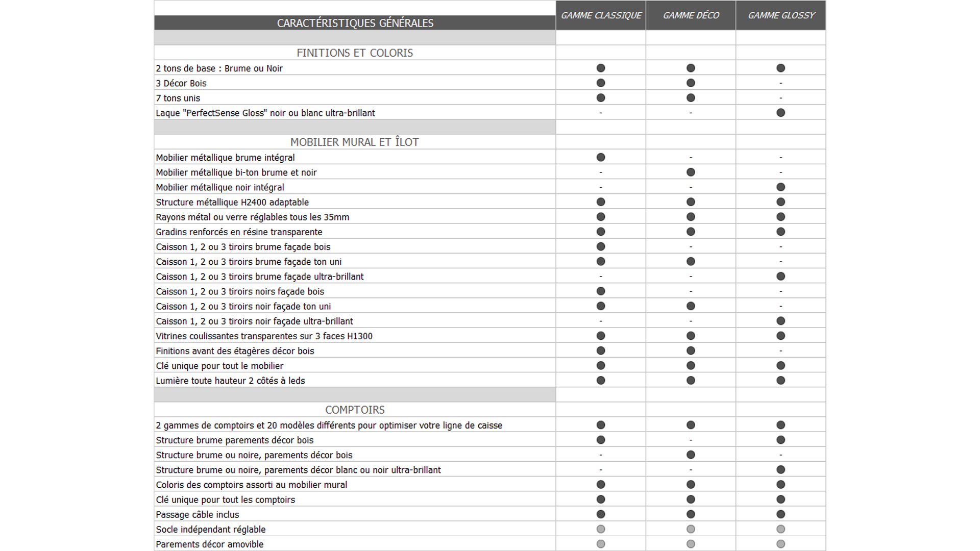Viewport: 980px width, 551px height.
Task: Click Déco dot for 'Finitions avant des étagères'
Action: pyautogui.click(x=691, y=350)
